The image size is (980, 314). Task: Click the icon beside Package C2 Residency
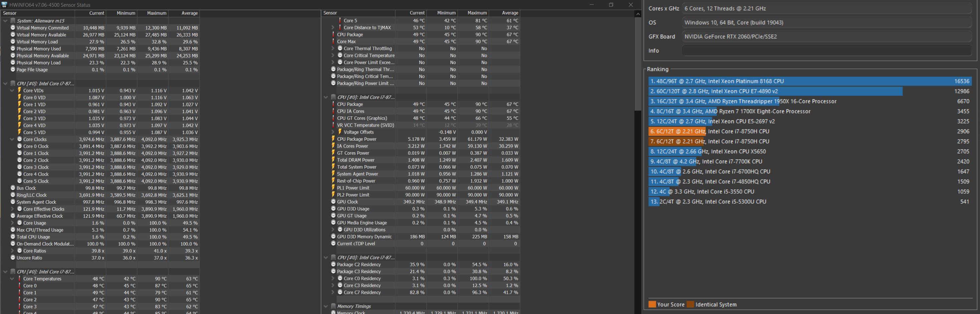coord(333,265)
